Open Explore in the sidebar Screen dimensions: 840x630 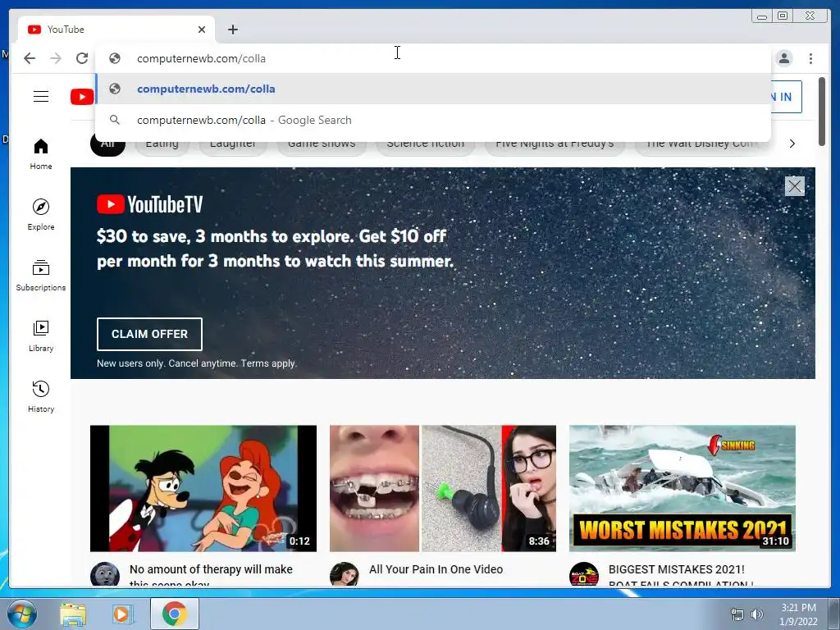[x=41, y=214]
